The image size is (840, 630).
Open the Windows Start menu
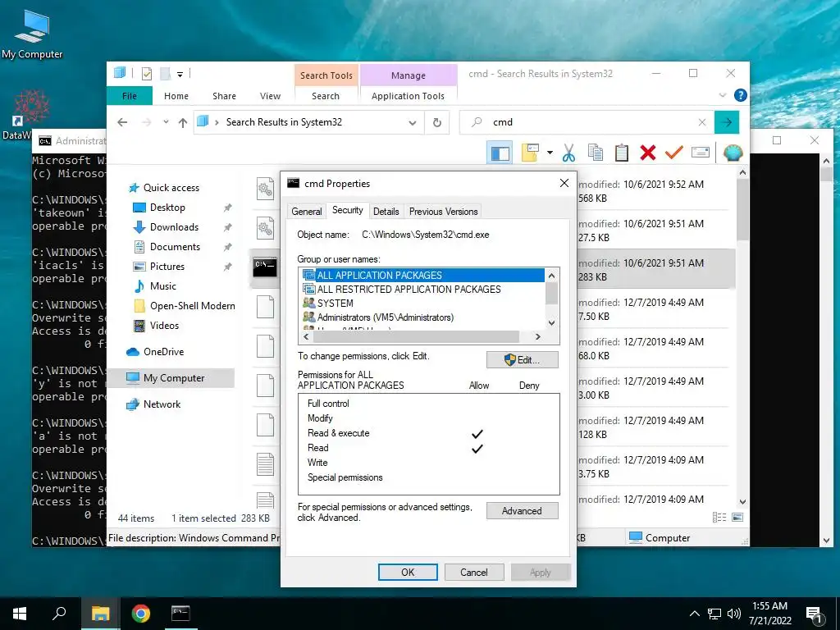tap(20, 614)
